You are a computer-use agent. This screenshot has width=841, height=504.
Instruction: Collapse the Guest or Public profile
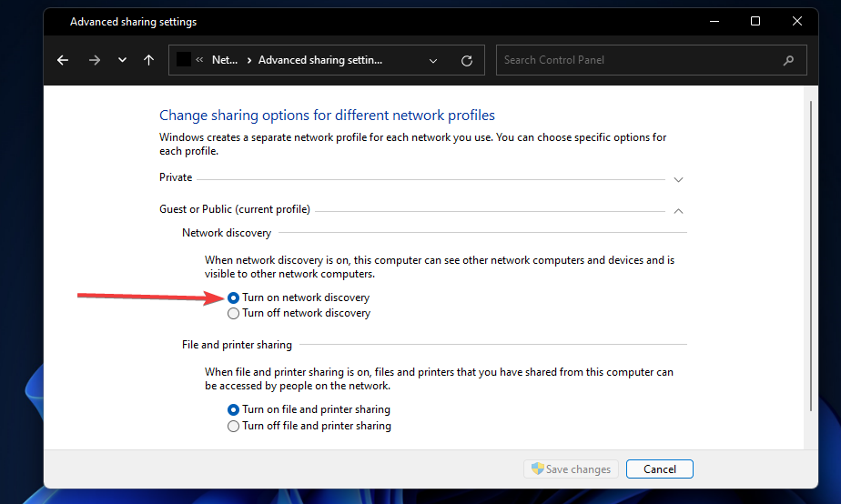(x=678, y=211)
